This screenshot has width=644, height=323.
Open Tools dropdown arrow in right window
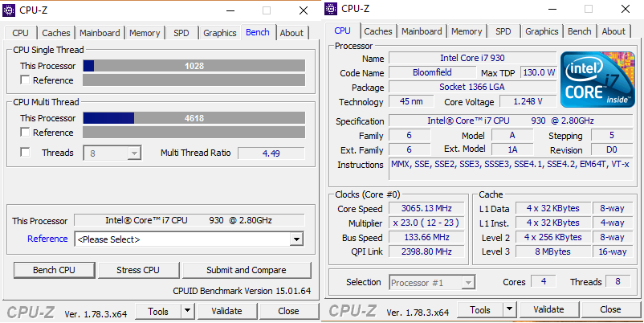pyautogui.click(x=509, y=310)
